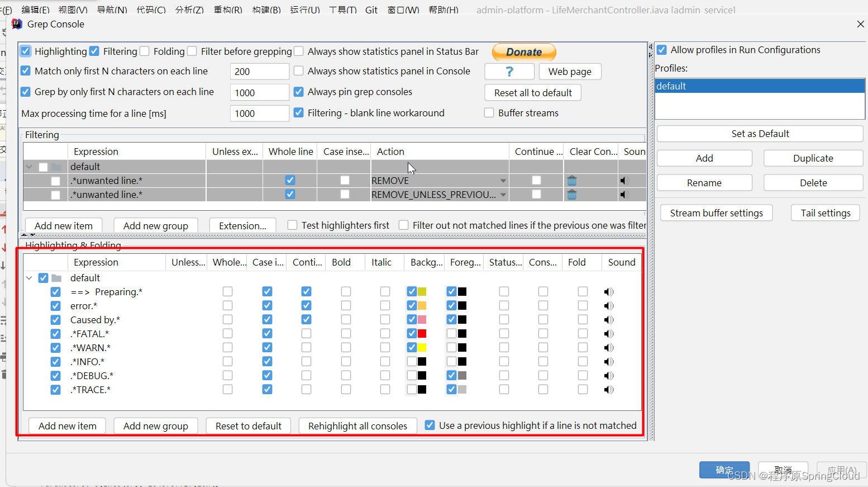Click the sound icon for .*INFO.* row
Viewport: 868px width, 487px height.
(x=609, y=362)
